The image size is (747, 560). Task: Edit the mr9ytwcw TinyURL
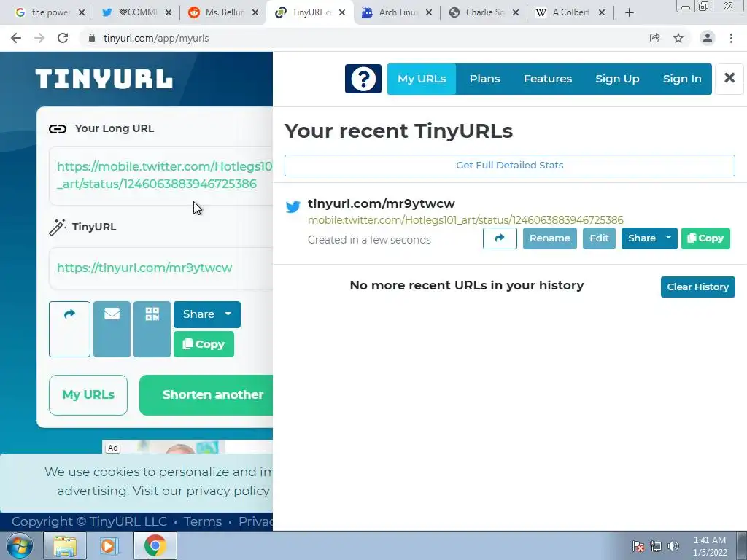point(599,238)
